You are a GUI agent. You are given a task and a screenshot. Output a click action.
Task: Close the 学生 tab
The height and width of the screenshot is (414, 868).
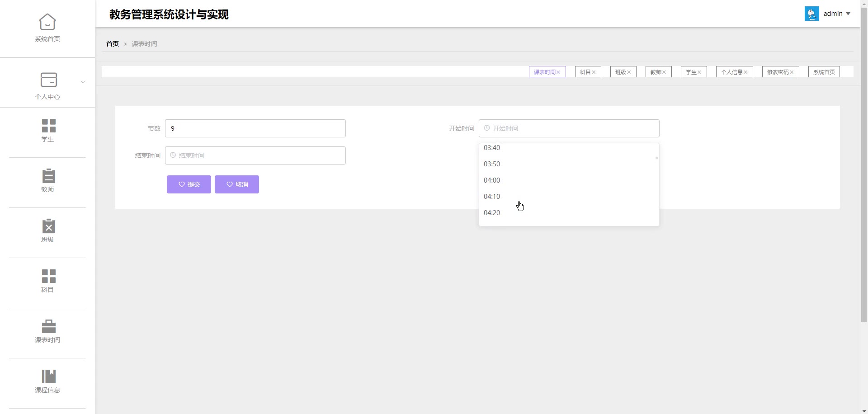click(x=699, y=72)
